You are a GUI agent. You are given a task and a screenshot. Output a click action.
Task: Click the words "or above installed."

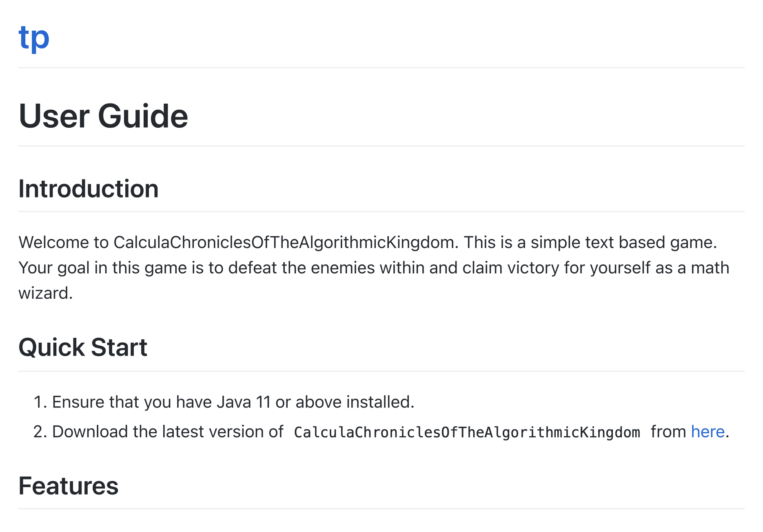345,402
